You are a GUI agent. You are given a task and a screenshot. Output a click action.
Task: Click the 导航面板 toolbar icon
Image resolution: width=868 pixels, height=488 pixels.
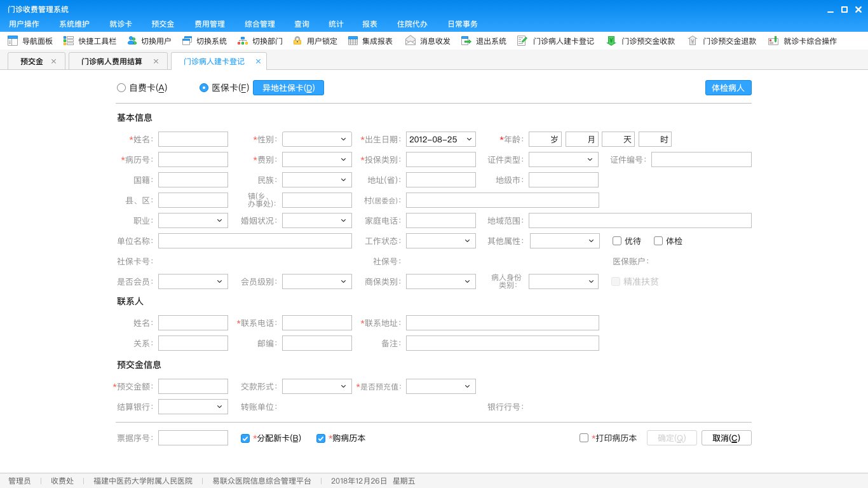[13, 41]
